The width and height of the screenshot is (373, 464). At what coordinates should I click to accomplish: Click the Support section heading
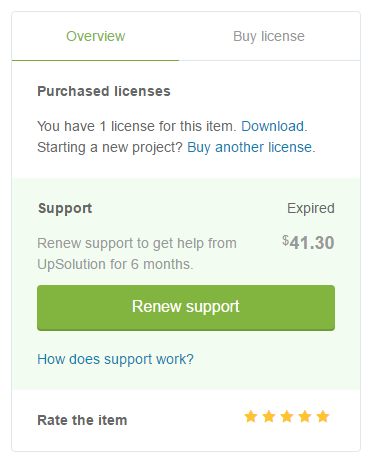(65, 208)
